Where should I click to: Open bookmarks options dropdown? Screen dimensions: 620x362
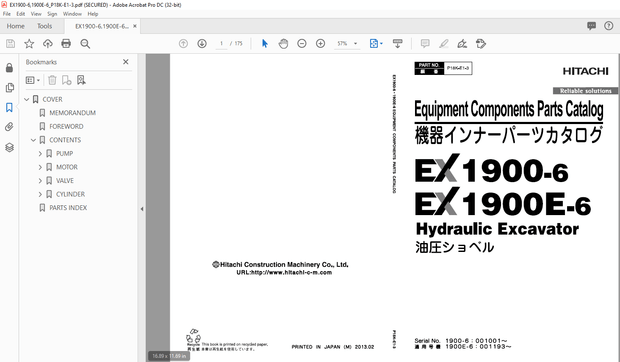(x=32, y=80)
